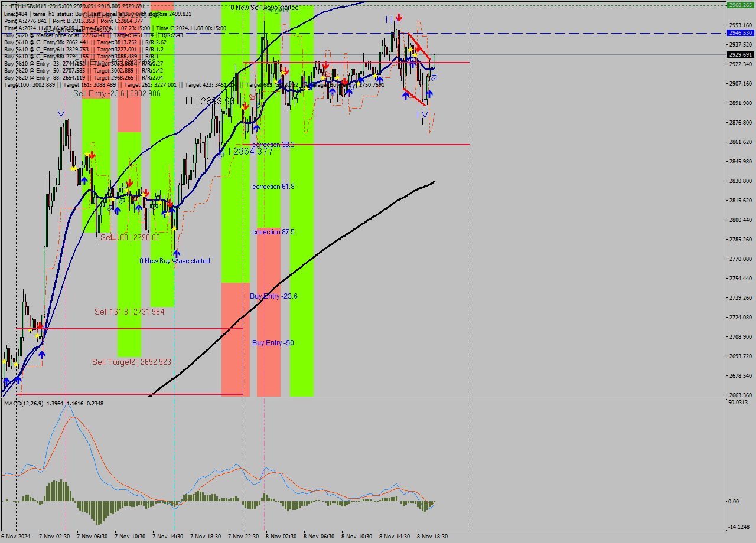The width and height of the screenshot is (756, 543).
Task: Click the 2907.160 price axis value
Action: click(740, 83)
